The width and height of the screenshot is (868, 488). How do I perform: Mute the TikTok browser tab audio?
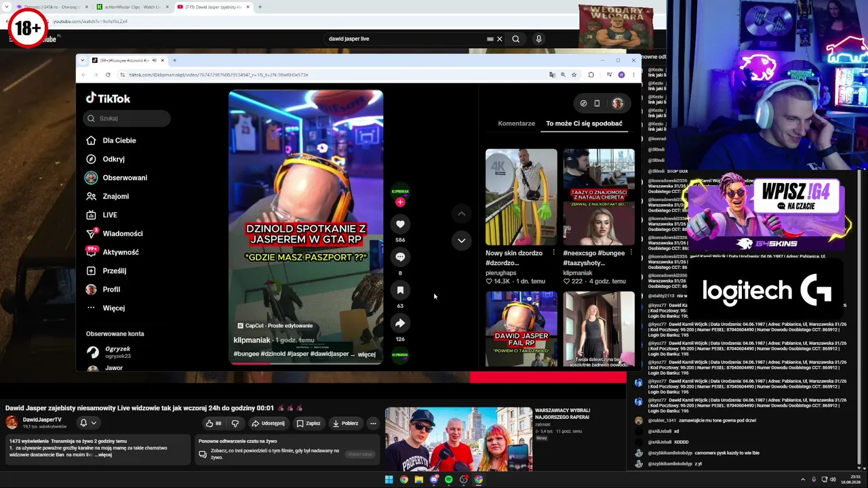pos(154,60)
